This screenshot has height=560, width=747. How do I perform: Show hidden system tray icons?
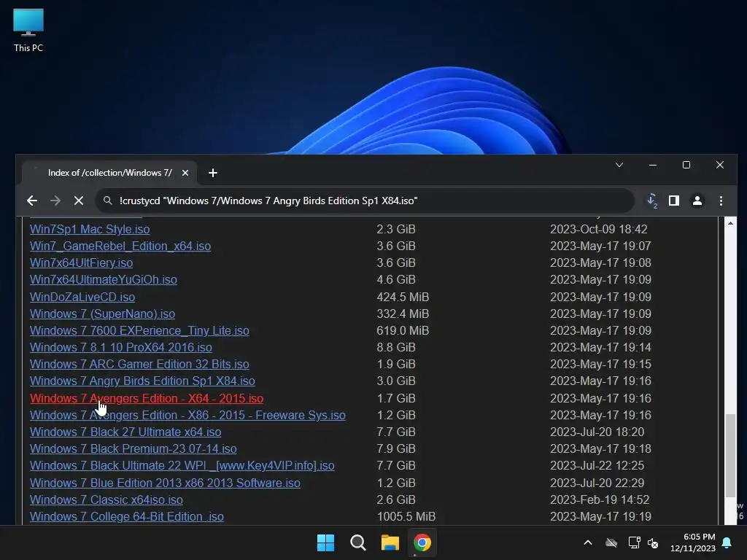point(588,542)
